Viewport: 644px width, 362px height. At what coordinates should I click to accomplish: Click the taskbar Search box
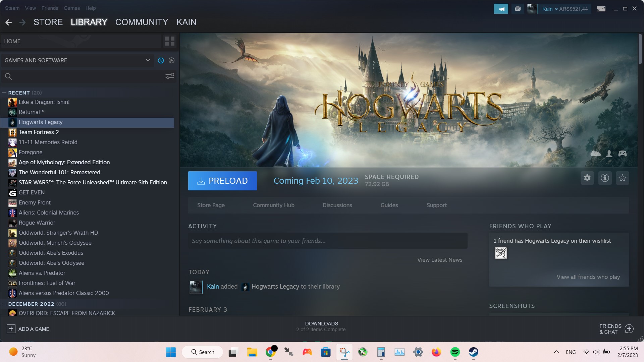202,352
